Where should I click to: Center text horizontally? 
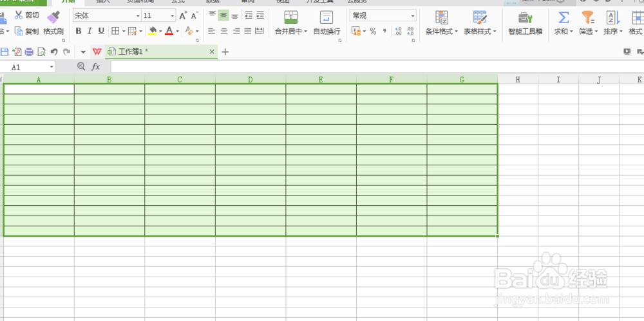pyautogui.click(x=223, y=31)
